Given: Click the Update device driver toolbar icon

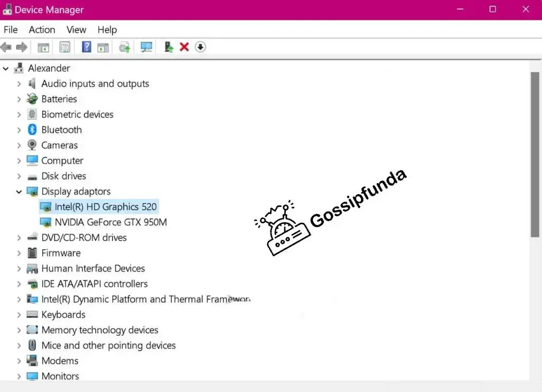Looking at the screenshot, I should click(x=124, y=47).
